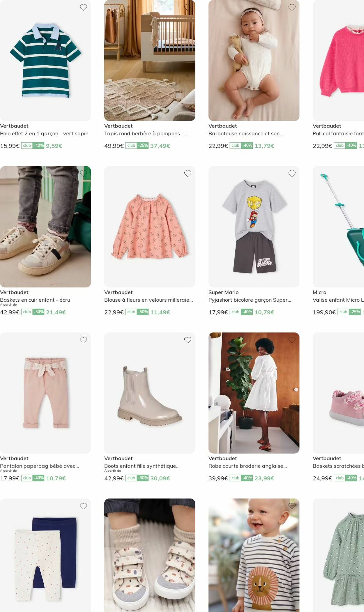
Task: Favorite the navy and dotted leggings pack
Action: (84, 506)
